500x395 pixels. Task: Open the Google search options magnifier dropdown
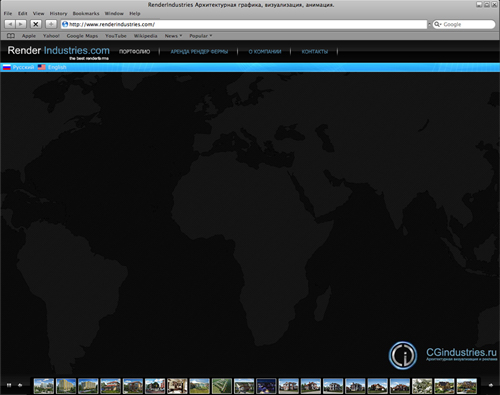click(438, 24)
